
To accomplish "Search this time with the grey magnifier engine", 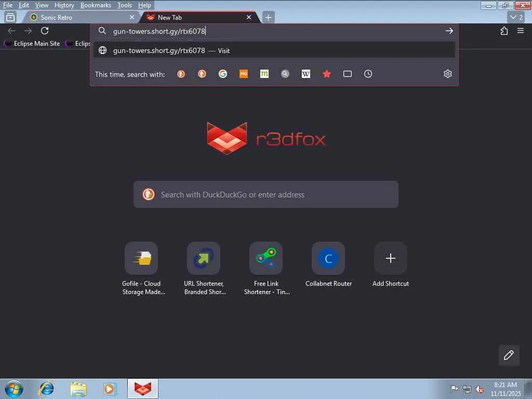I will [x=285, y=74].
